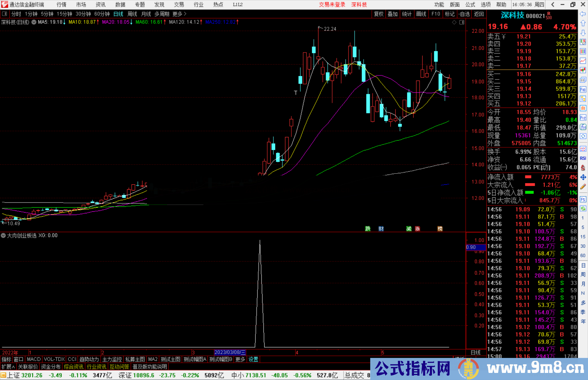Viewport: 588px width, 380px height.
Task: Switch to the MACD indicator tab
Action: click(34, 359)
